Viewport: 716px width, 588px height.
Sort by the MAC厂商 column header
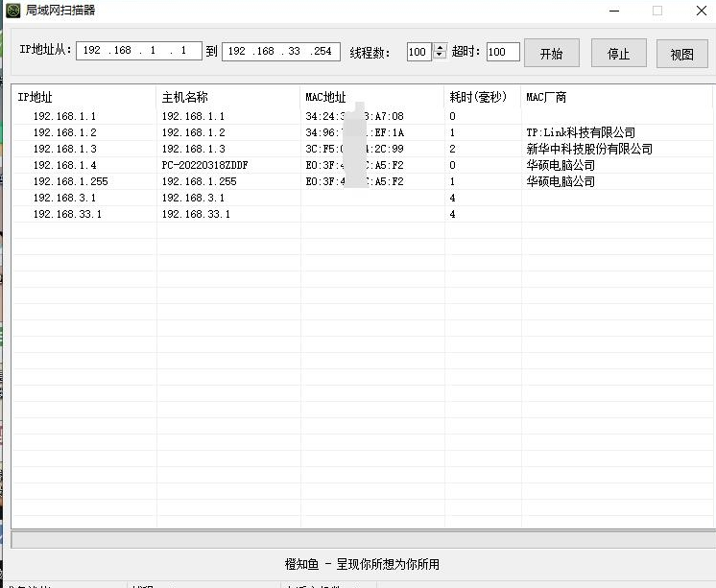tap(616, 97)
